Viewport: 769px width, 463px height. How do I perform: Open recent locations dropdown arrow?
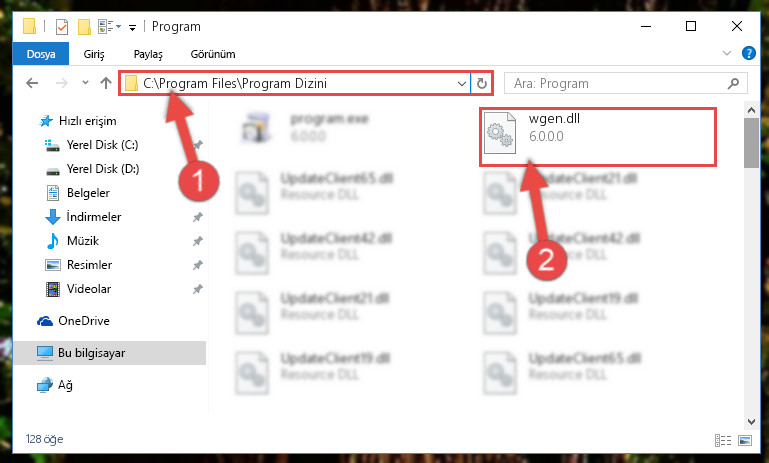point(85,83)
